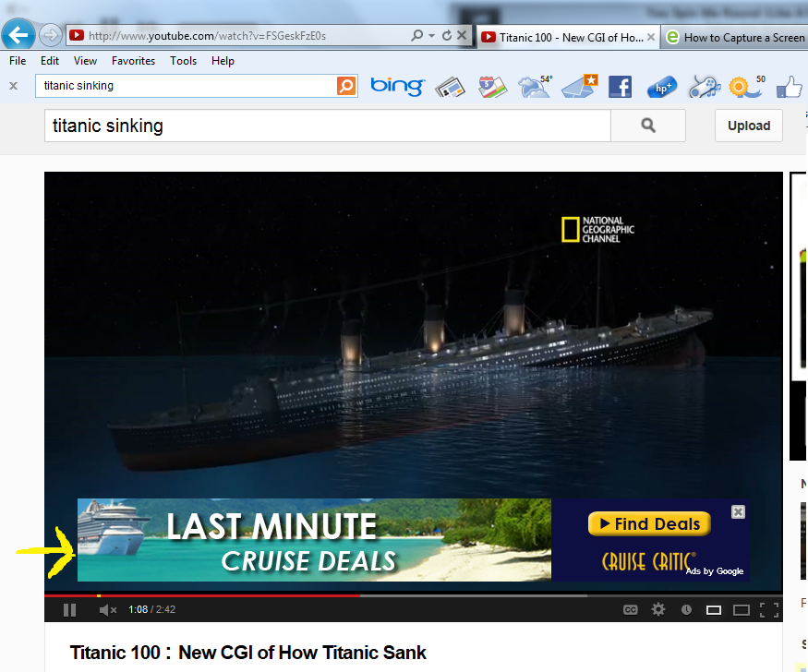
Task: Click the YouTube magnifier search button
Action: coord(648,126)
